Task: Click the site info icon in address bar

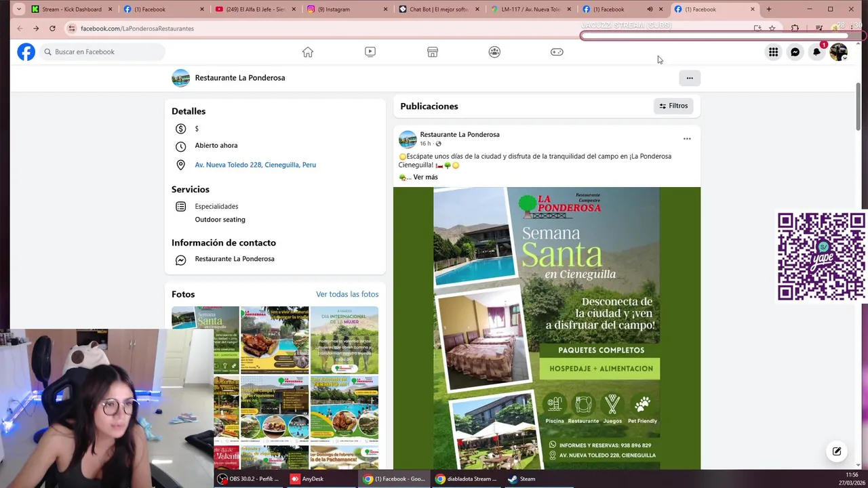Action: pyautogui.click(x=71, y=28)
